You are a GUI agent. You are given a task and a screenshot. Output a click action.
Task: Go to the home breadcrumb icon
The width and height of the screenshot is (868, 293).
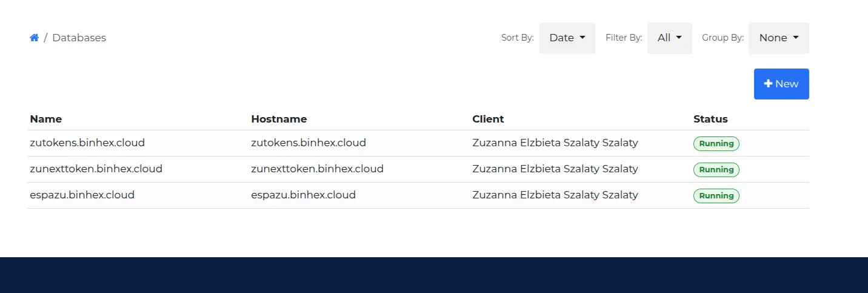coord(34,38)
